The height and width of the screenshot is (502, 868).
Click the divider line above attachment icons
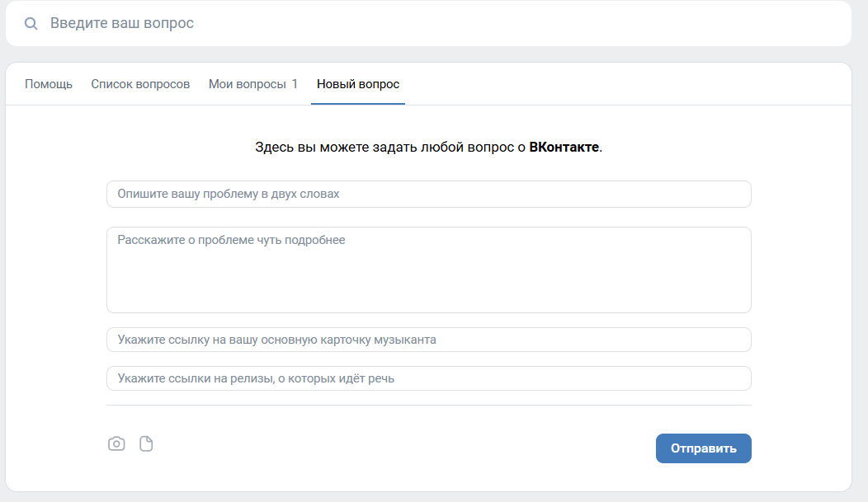coord(428,405)
